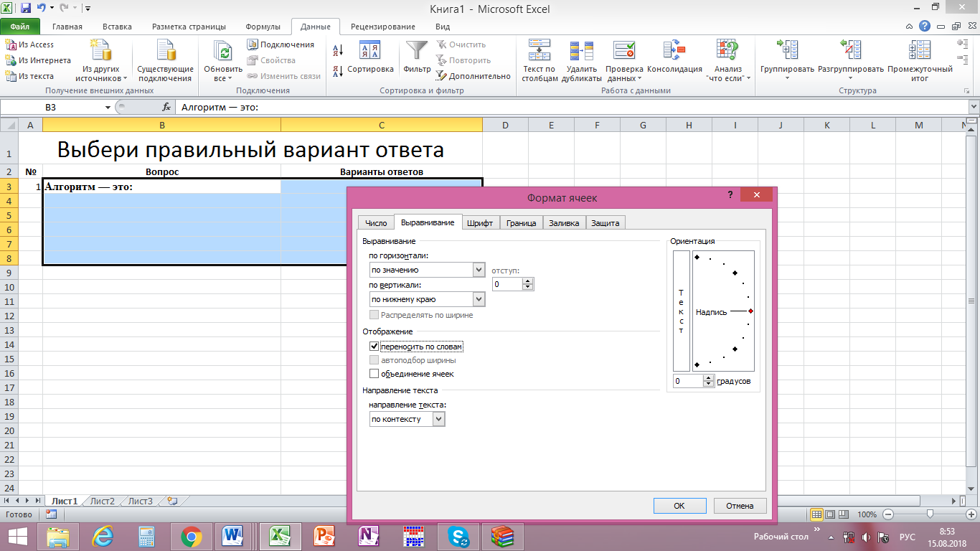Viewport: 980px width, 551px height.
Task: Switch to the Заливка dialog tab
Action: 565,223
